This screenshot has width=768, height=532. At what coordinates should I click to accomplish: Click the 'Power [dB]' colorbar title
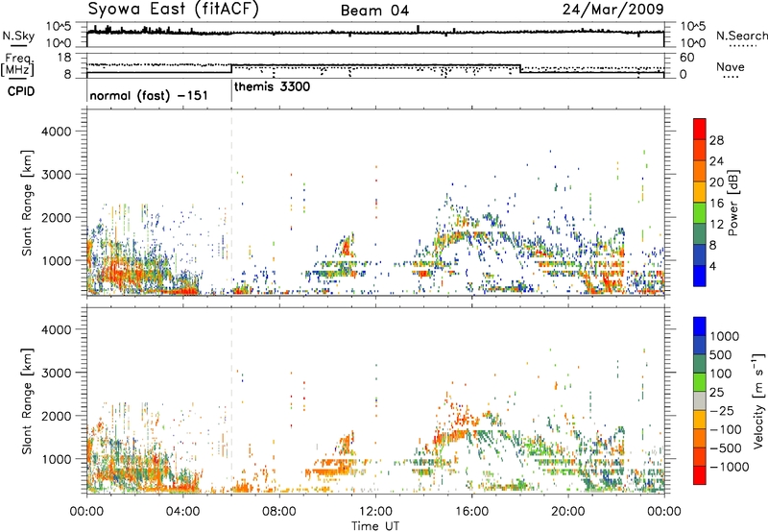733,203
